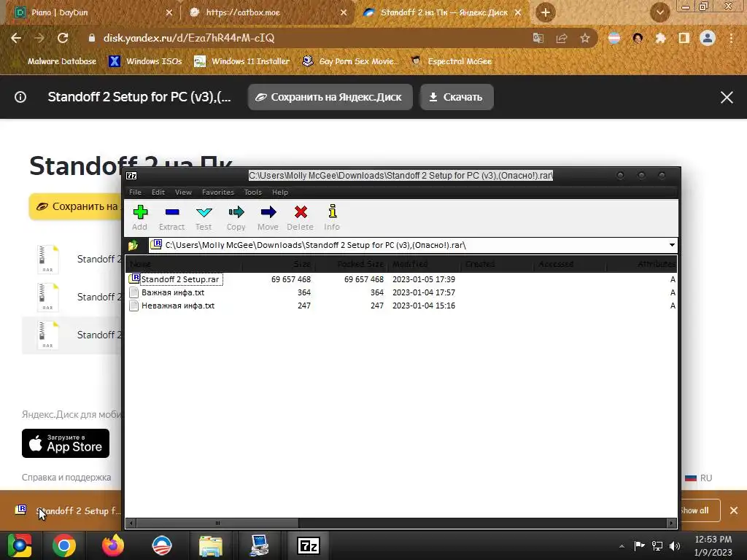
Task: Close the Yandex file preview bar
Action: [727, 97]
